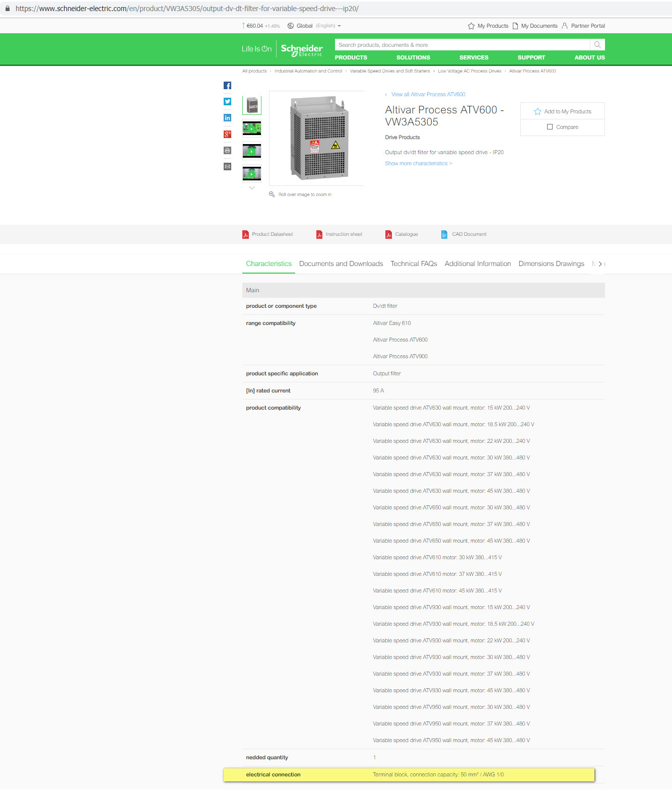Click Show more characteristics link

[419, 163]
